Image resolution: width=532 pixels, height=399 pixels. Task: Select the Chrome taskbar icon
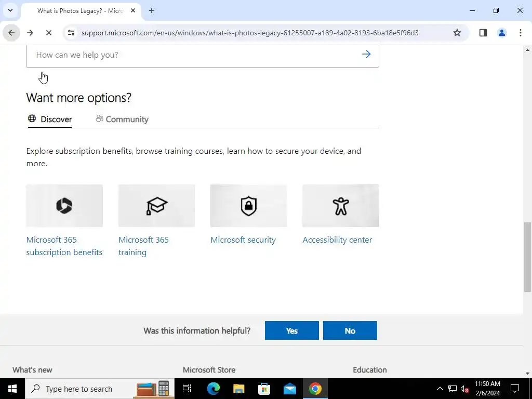click(315, 389)
